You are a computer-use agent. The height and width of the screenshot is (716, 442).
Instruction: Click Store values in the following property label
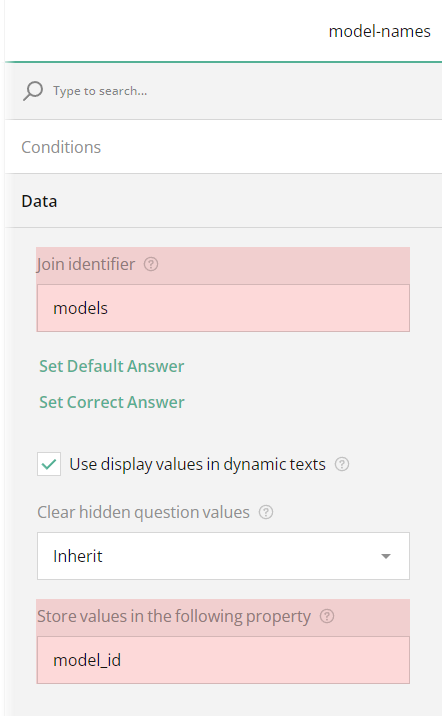tap(174, 616)
